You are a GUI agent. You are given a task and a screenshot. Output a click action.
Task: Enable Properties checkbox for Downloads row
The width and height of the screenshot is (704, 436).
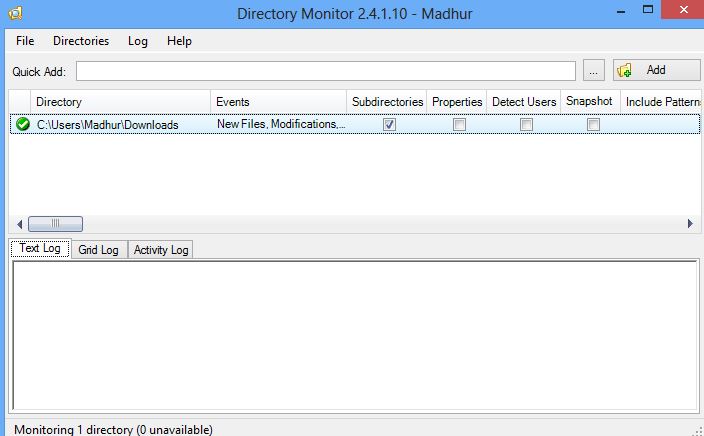point(459,124)
